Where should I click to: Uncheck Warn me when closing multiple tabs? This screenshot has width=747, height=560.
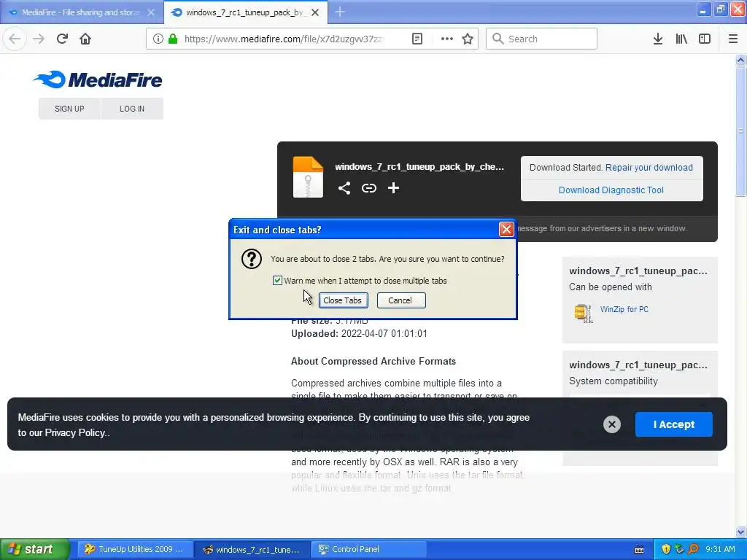(x=277, y=281)
